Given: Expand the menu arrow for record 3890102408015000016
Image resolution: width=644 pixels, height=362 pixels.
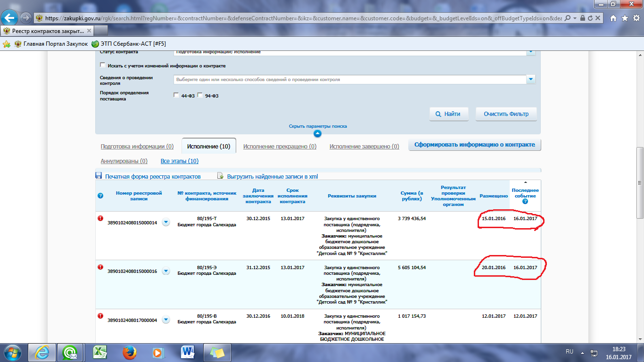Looking at the screenshot, I should pyautogui.click(x=166, y=271).
